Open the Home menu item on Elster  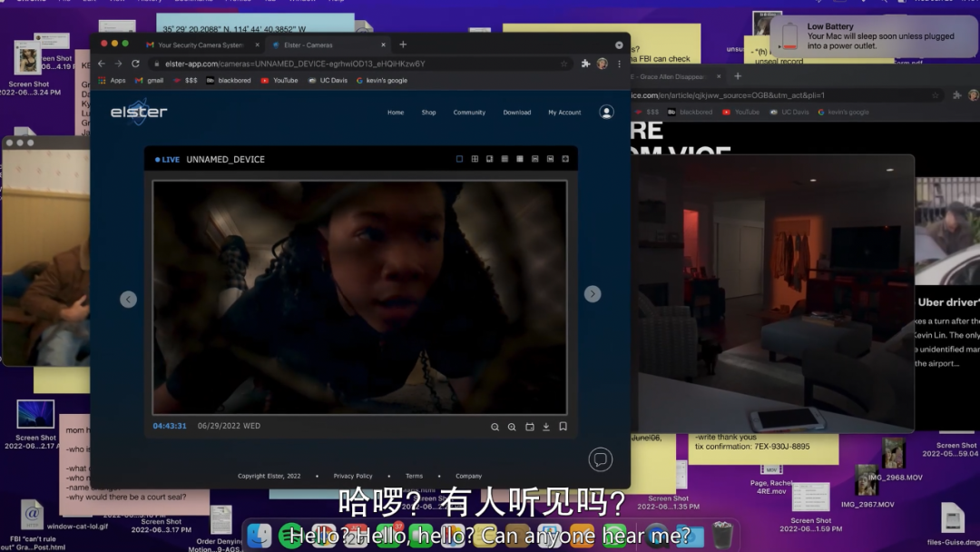396,113
